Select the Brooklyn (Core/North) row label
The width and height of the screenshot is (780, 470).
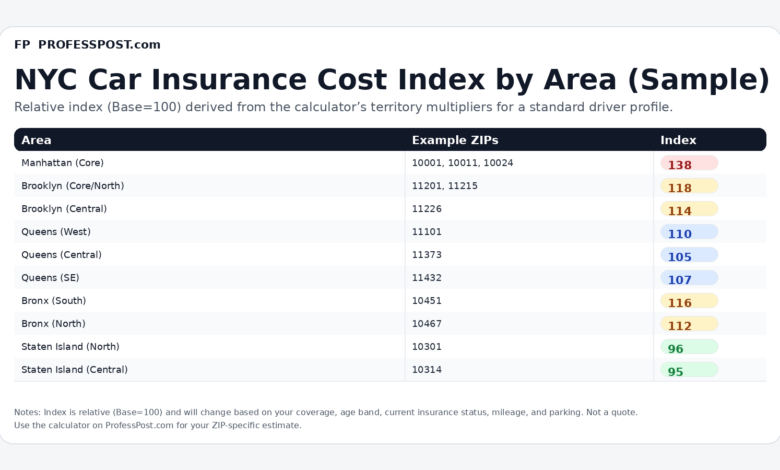tap(72, 186)
